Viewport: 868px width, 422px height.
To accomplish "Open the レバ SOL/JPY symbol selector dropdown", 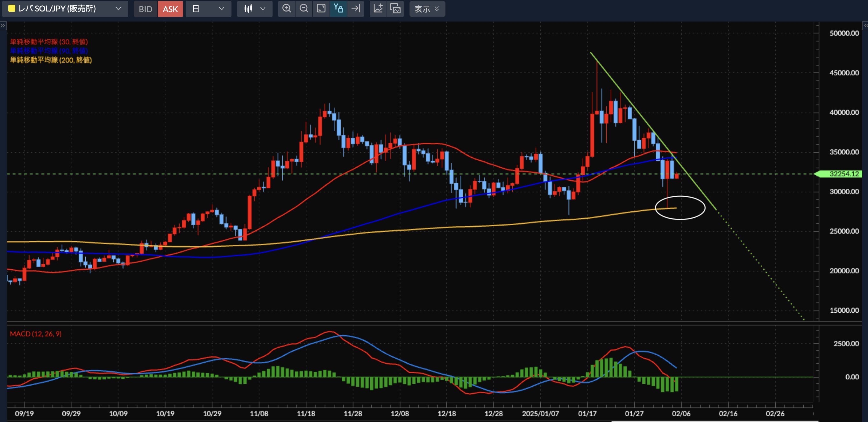I will coord(65,9).
